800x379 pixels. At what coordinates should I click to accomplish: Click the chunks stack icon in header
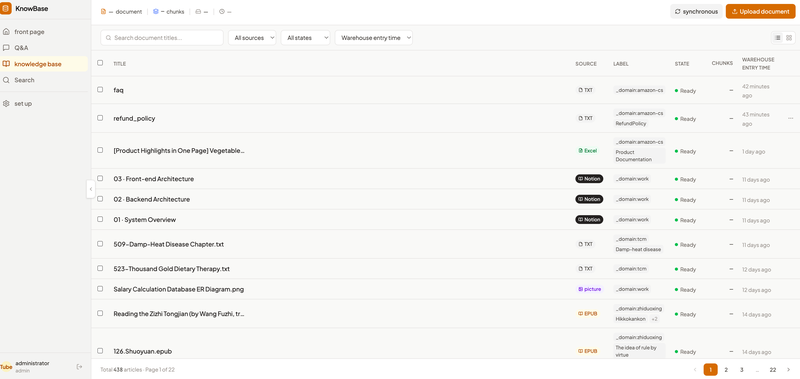[x=156, y=12]
